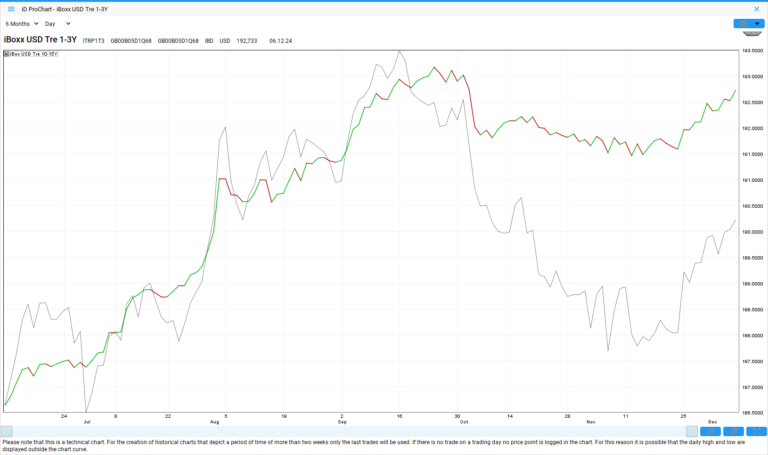Toggle the gray collapse handle below the blue button
The height and width of the screenshot is (455, 768).
[x=752, y=34]
